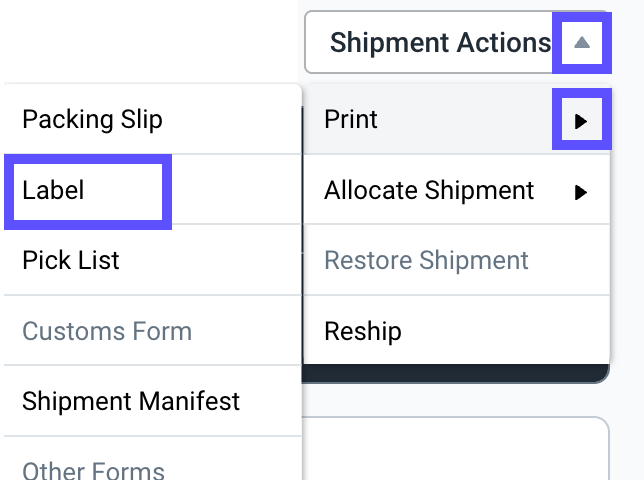Choose Other Forms in Print submenu
Screen dimensions: 644x480
[93, 468]
